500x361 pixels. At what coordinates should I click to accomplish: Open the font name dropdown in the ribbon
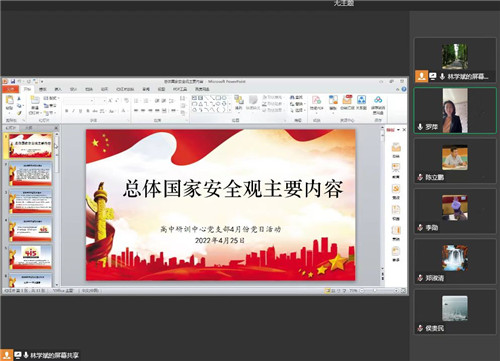(x=79, y=100)
